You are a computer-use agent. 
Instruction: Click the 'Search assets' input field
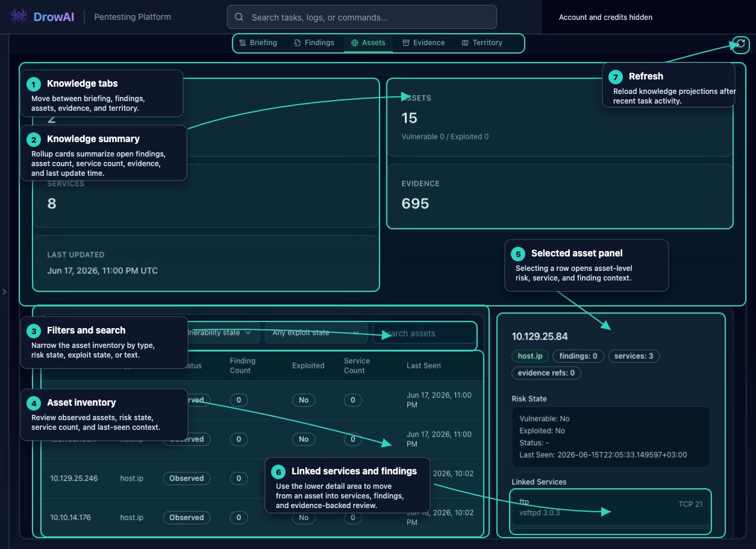pos(424,333)
